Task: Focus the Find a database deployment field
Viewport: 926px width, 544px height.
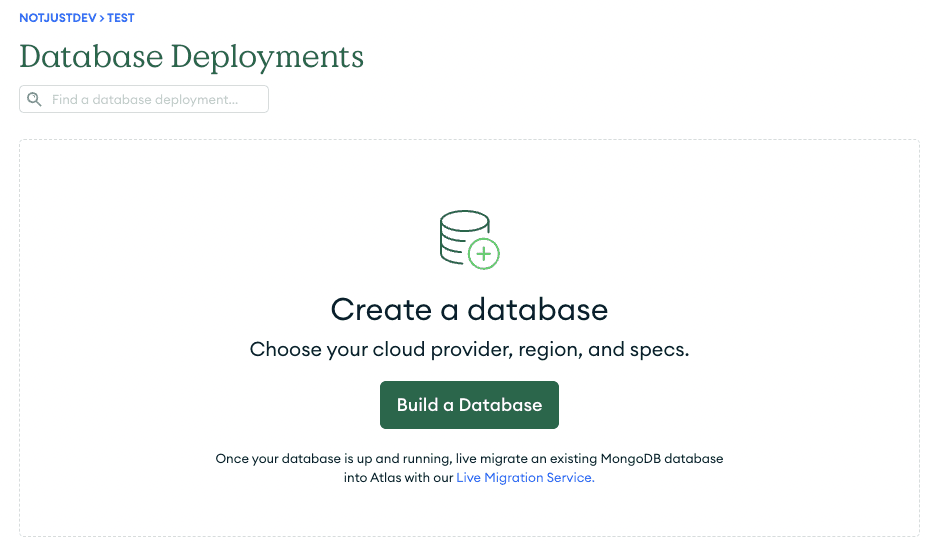Action: tap(155, 100)
